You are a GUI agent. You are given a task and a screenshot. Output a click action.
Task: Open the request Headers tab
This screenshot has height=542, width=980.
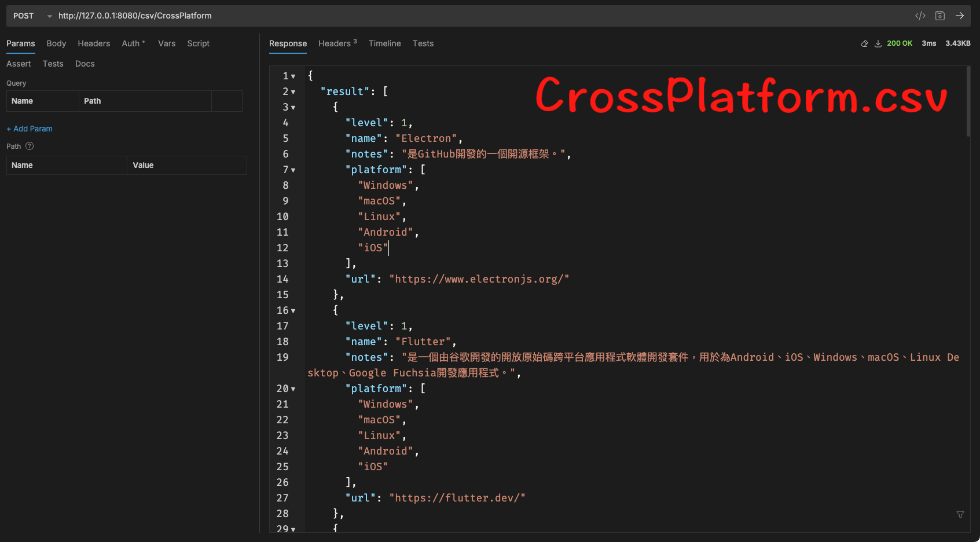pyautogui.click(x=94, y=43)
